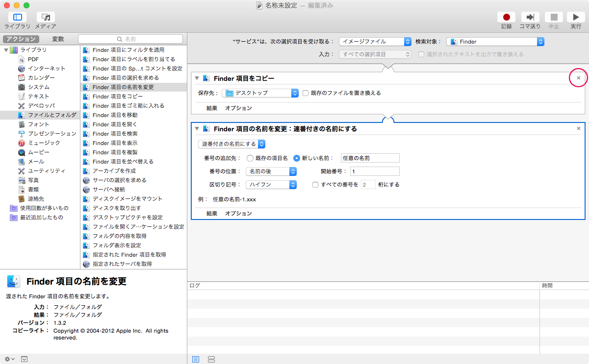
Task: Open the イメージファイル input type dropdown
Action: 375,42
